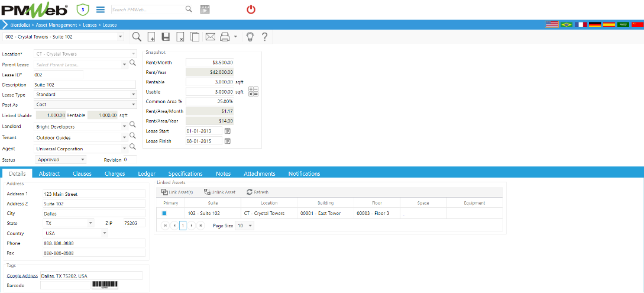
Task: Open the print options dropdown arrow
Action: (235, 37)
